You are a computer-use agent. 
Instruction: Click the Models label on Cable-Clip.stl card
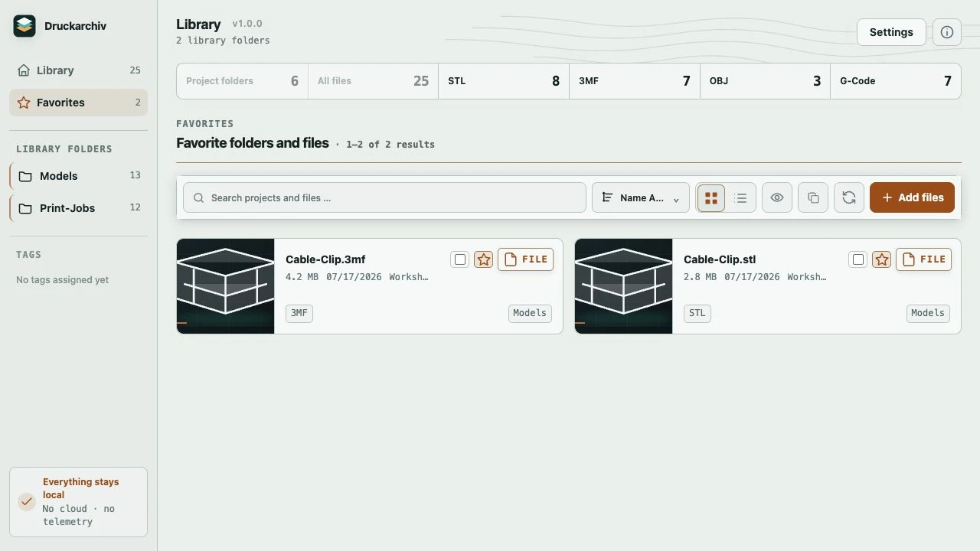tap(928, 313)
